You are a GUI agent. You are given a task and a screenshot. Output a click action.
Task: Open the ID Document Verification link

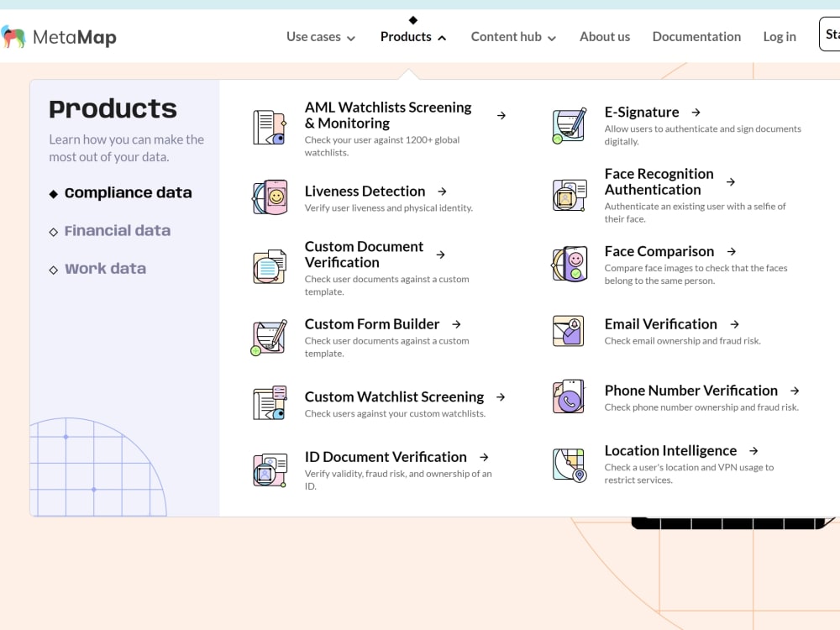click(386, 457)
